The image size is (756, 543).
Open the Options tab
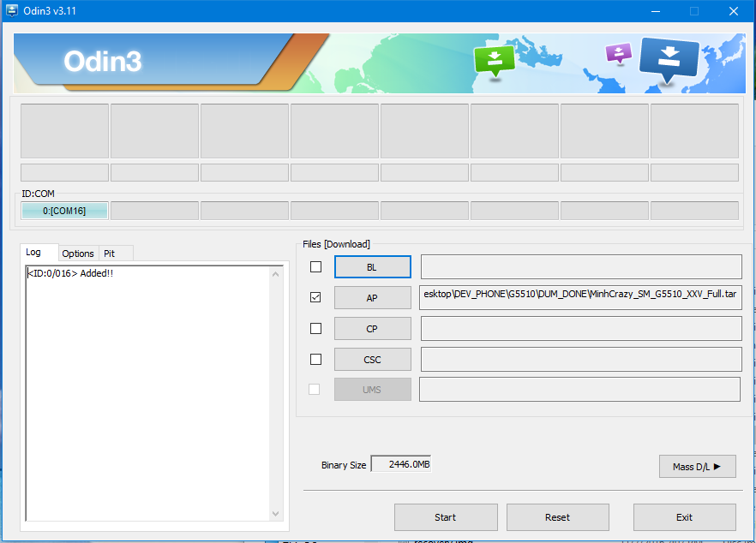tap(78, 254)
